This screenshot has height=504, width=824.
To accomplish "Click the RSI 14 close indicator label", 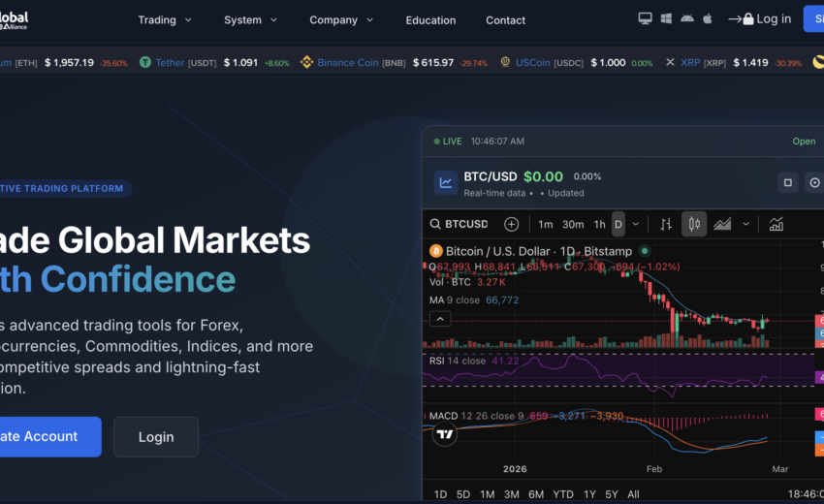I will 458,362.
